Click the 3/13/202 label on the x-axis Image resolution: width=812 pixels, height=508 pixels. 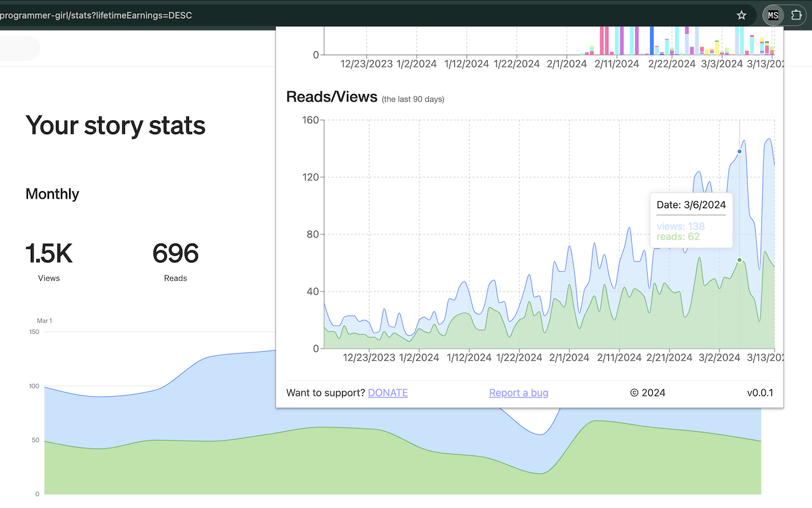pos(766,358)
